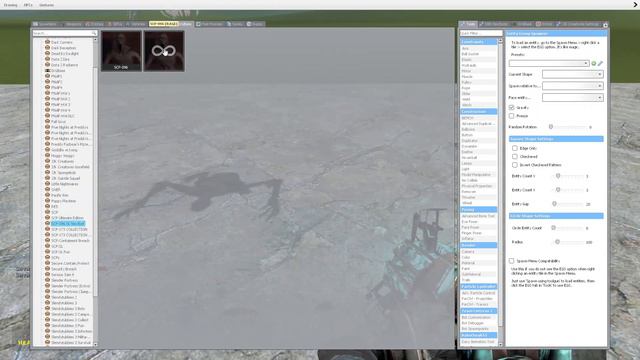This screenshot has width=640, height=360.
Task: Open the Current Shape dropdown
Action: (x=572, y=74)
